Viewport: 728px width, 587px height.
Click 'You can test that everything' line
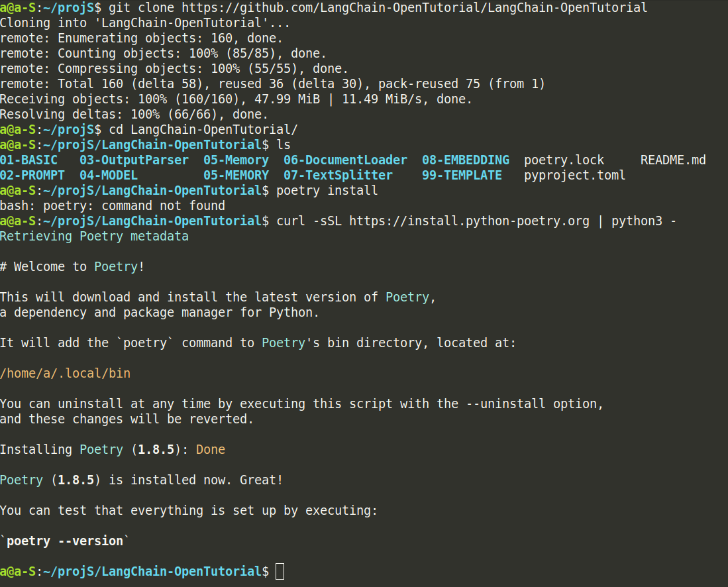pos(189,510)
